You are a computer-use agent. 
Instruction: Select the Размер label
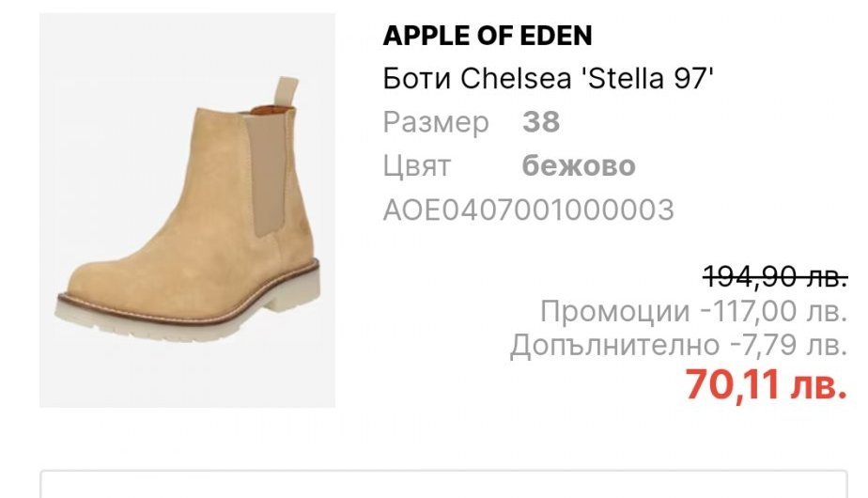point(436,122)
